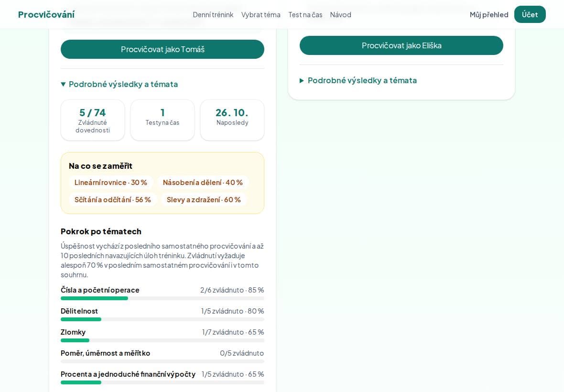Click the Zlomky topic label
Viewport: 564px width, 392px height.
[73, 332]
